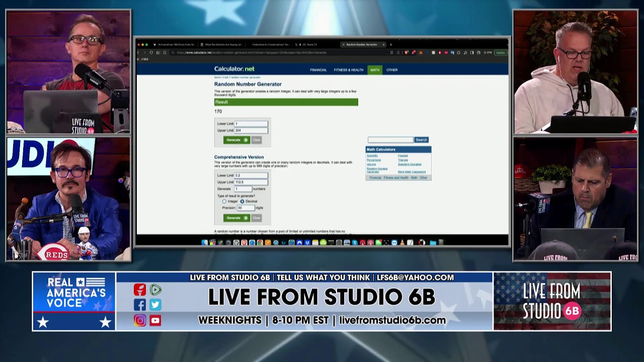Click the Math link in sidebar footer
The height and width of the screenshot is (362, 644).
tap(414, 177)
